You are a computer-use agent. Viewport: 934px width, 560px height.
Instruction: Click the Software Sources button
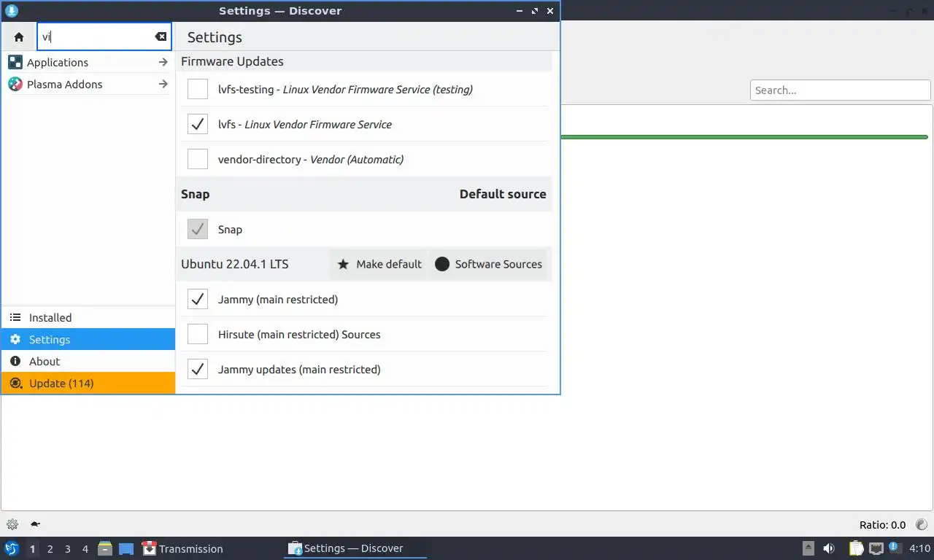click(488, 264)
